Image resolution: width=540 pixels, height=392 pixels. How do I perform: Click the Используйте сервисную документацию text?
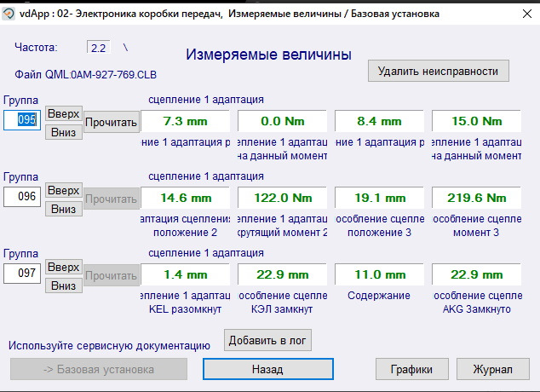[x=109, y=346]
